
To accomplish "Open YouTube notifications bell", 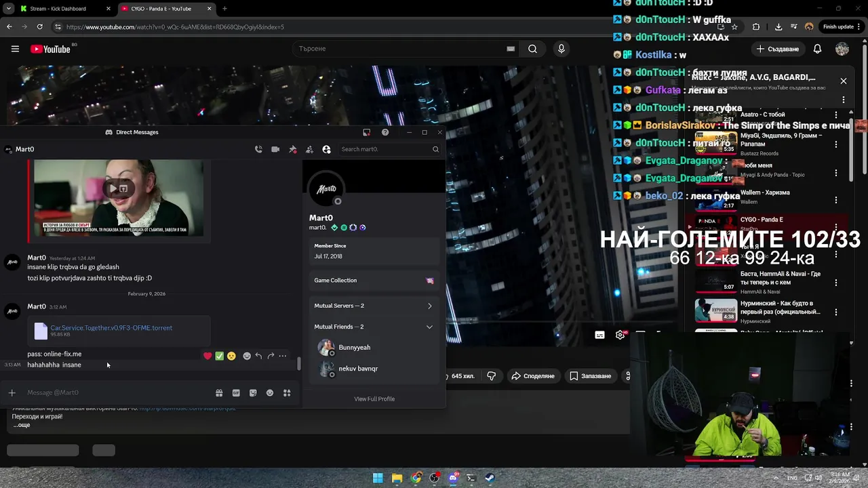I will (x=818, y=49).
